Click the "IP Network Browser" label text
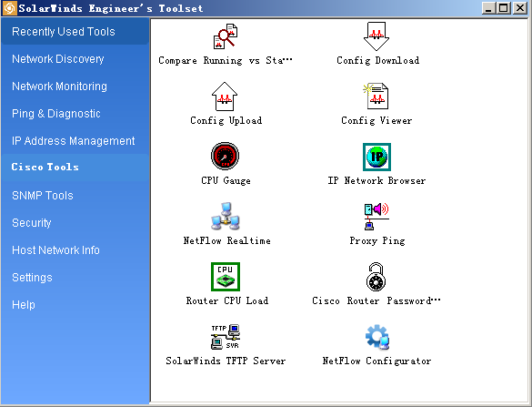This screenshot has width=532, height=407. click(x=376, y=181)
